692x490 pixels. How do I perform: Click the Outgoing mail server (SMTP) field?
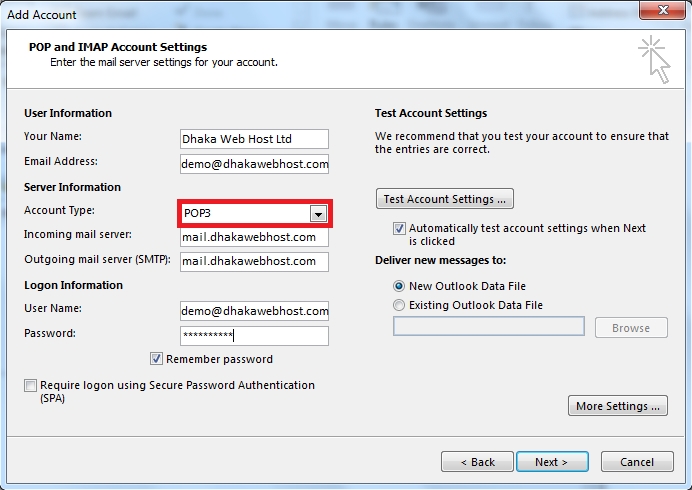254,262
